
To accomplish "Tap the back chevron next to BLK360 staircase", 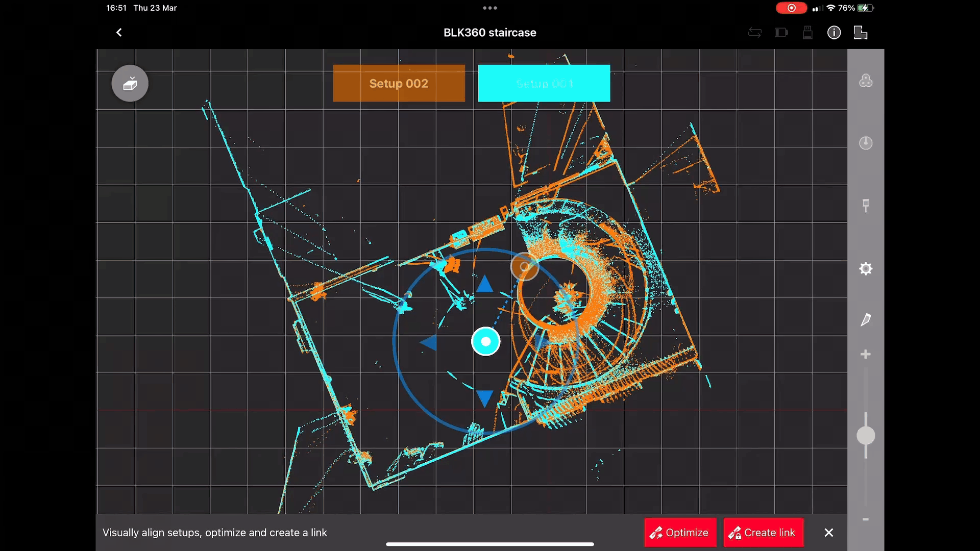I will click(x=119, y=32).
